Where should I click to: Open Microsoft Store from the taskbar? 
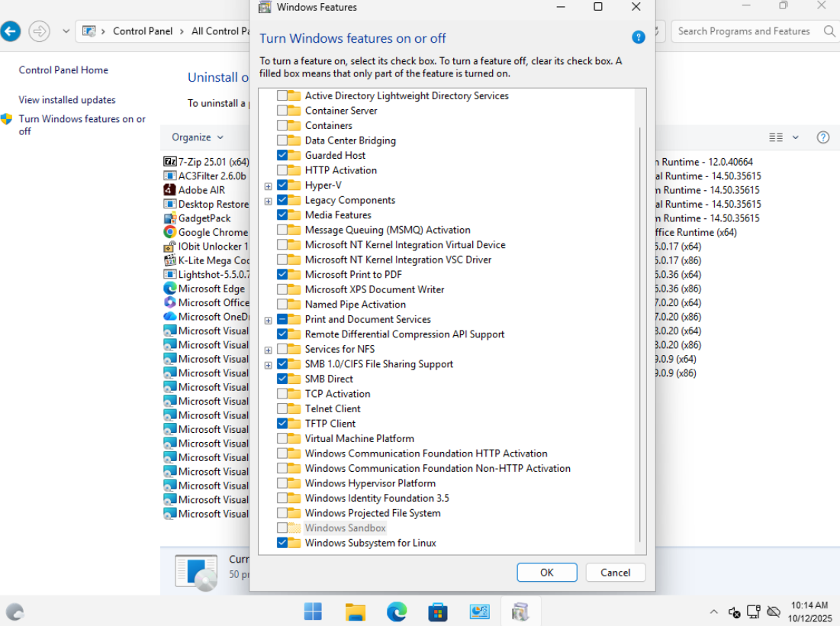pos(438,611)
